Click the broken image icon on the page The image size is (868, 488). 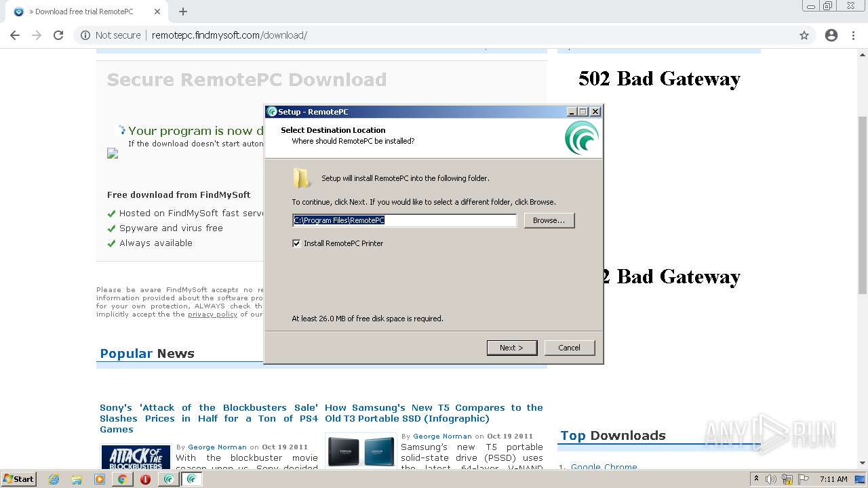[113, 154]
